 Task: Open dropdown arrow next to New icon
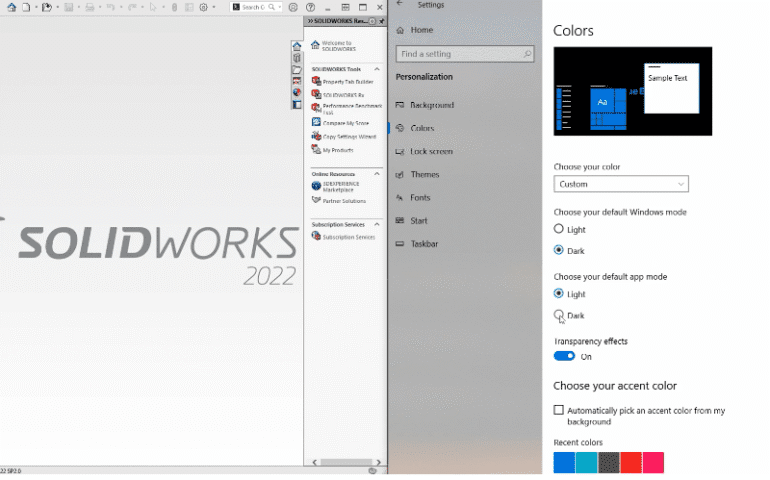tap(36, 7)
